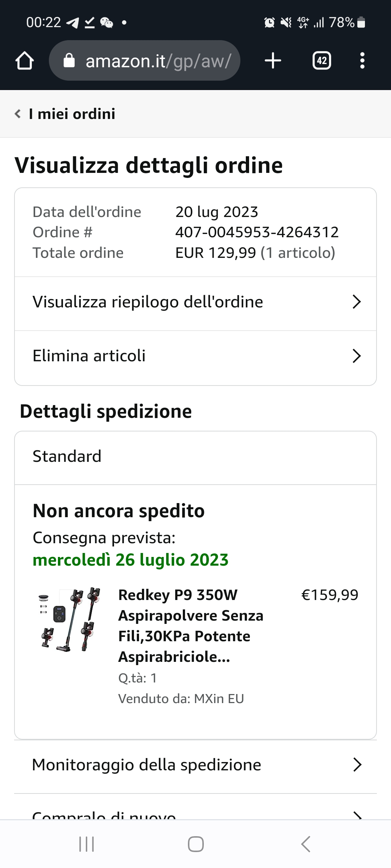
Task: Expand Elimina articoli chevron
Action: [x=357, y=356]
